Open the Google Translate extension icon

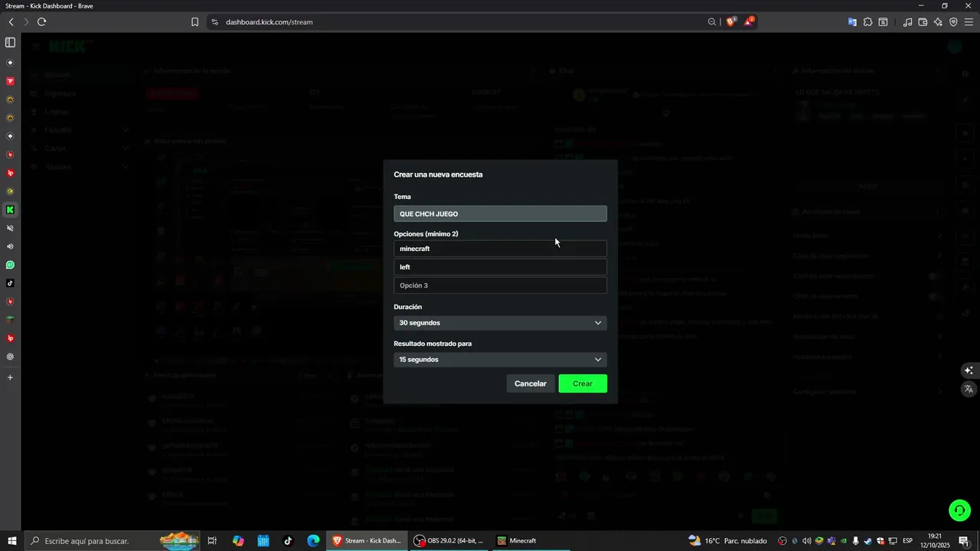click(x=852, y=22)
